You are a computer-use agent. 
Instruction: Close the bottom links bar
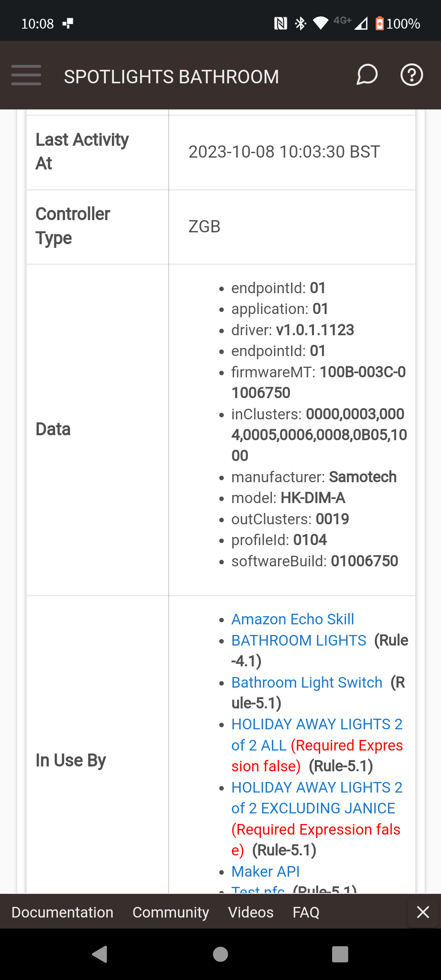coord(423,912)
